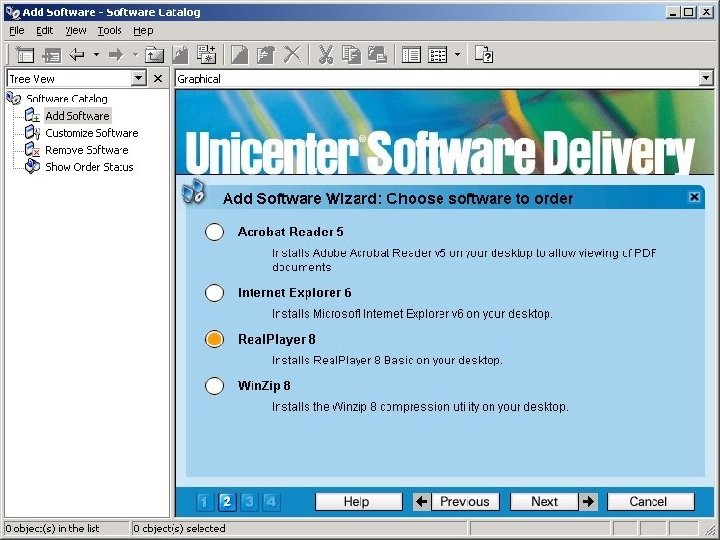Select the WinZip 8 radio button
The image size is (720, 540).
pyautogui.click(x=214, y=386)
